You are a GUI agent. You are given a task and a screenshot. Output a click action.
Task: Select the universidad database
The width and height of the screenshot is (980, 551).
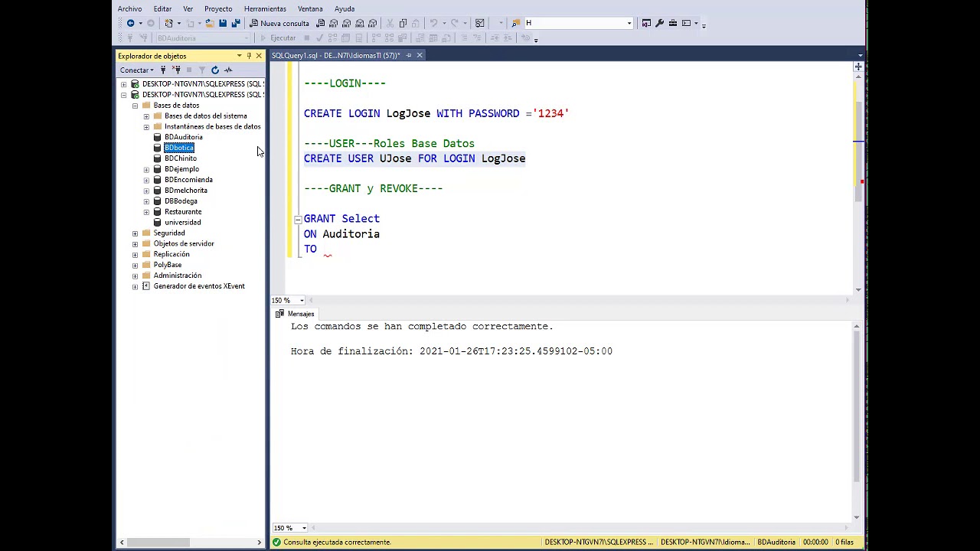pyautogui.click(x=183, y=223)
